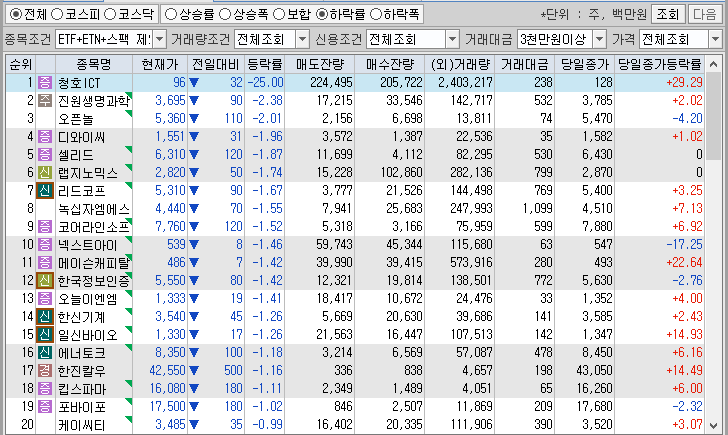Click the 신 badge icon for 리드코프
Viewport: 728px width, 435px height.
[45, 190]
